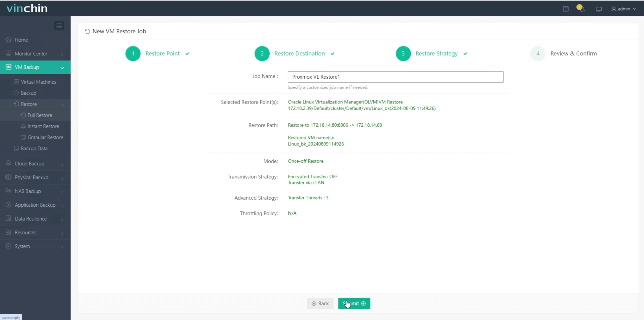Click the step 1 Restore Point circle
This screenshot has width=644, height=320.
(133, 53)
